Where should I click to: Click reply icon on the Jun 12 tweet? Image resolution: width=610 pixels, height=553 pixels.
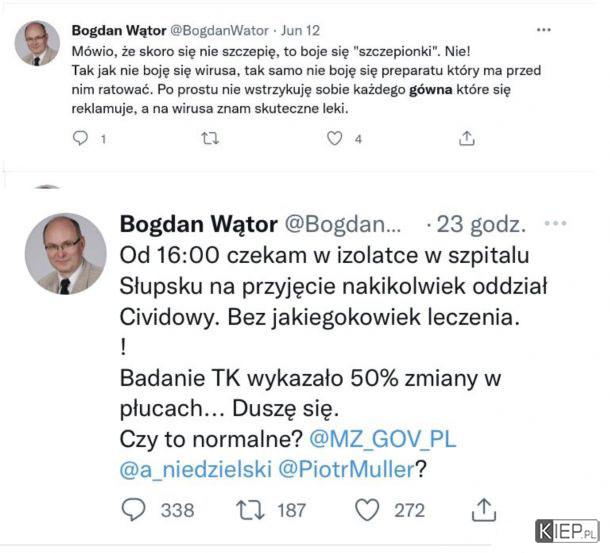pyautogui.click(x=81, y=138)
